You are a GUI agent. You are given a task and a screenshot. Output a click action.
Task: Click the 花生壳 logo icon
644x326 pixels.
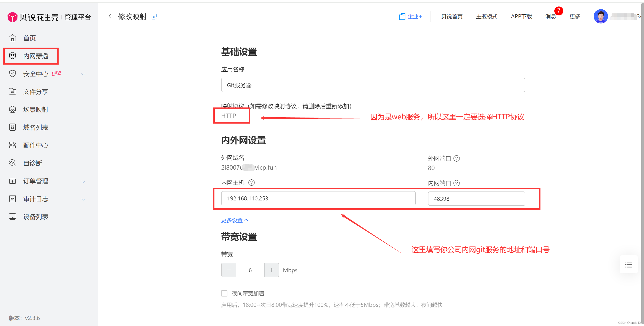[x=12, y=17]
